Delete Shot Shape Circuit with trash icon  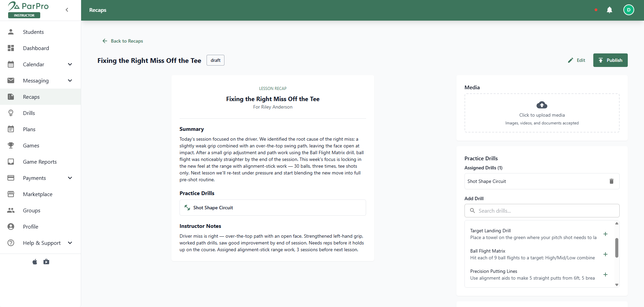611,181
